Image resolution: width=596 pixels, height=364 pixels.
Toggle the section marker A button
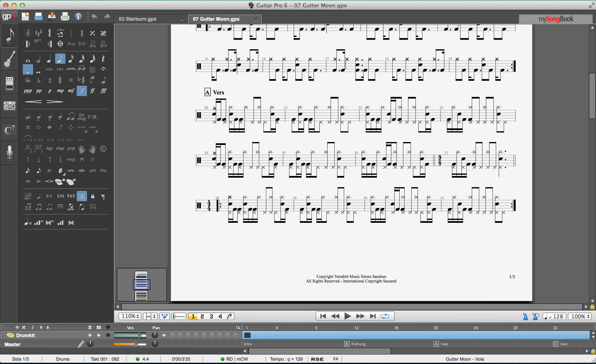tap(82, 196)
